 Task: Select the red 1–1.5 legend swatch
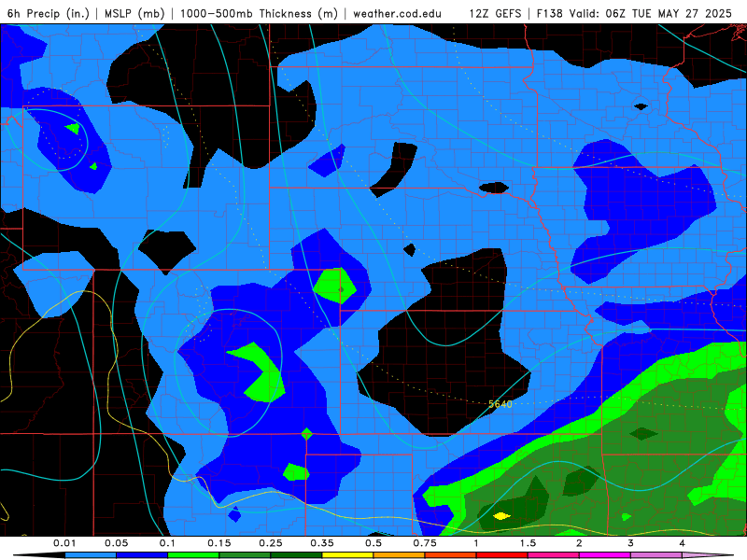502,555
